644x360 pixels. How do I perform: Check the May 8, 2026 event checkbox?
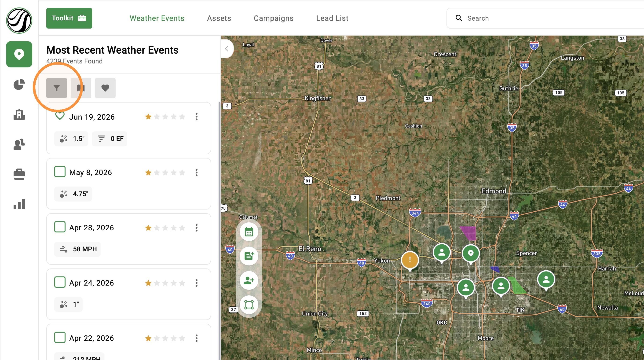click(x=60, y=172)
